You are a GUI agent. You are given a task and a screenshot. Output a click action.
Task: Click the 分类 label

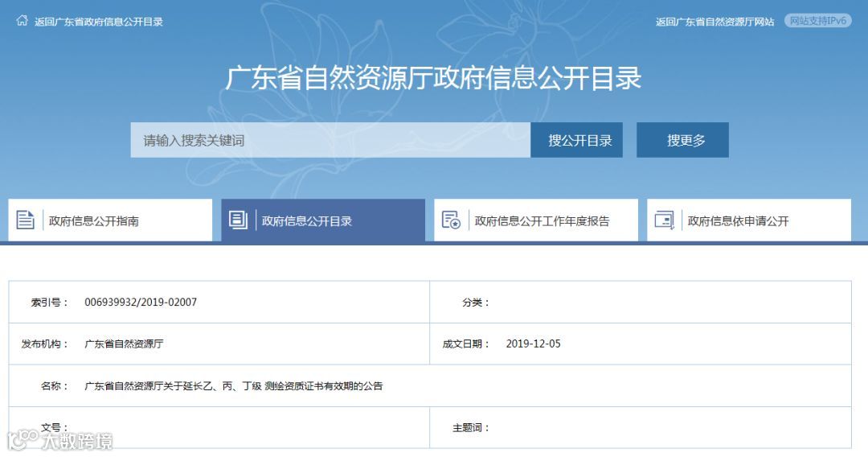475,303
